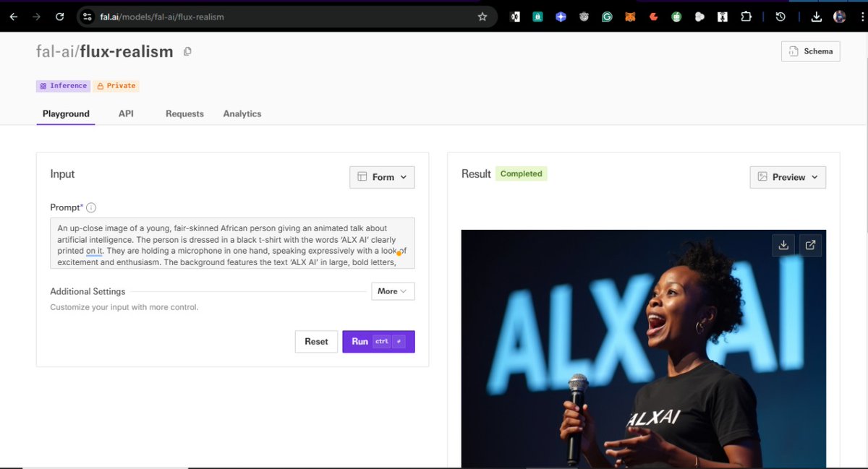Open the Chrome profile avatar
Screen dimensions: 868x469
pos(840,17)
